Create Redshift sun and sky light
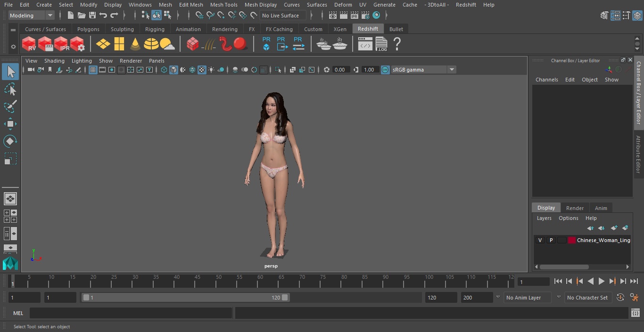This screenshot has height=332, width=644. (167, 45)
